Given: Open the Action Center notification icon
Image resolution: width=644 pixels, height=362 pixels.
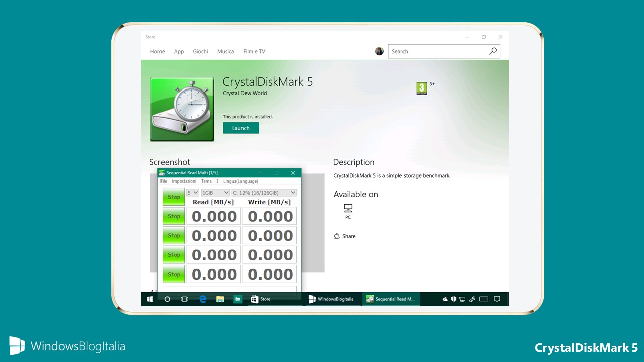Looking at the screenshot, I should pos(497,299).
